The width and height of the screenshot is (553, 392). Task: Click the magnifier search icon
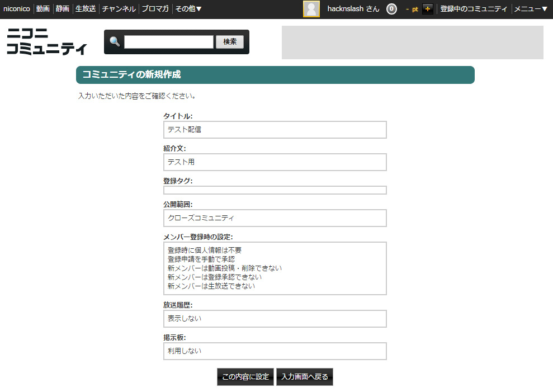tap(115, 41)
